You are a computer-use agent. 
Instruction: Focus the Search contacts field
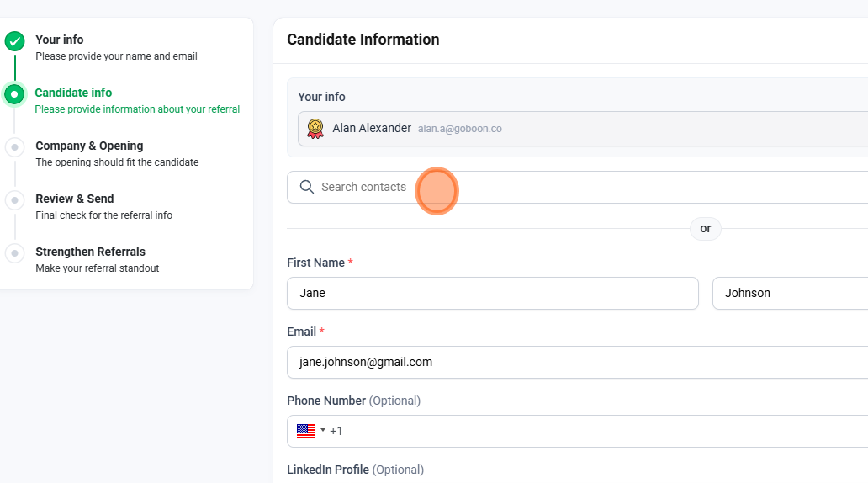577,187
